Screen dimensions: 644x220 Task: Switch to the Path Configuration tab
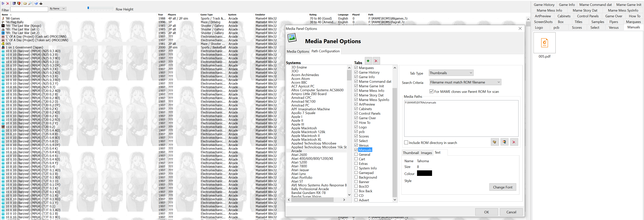tap(325, 51)
